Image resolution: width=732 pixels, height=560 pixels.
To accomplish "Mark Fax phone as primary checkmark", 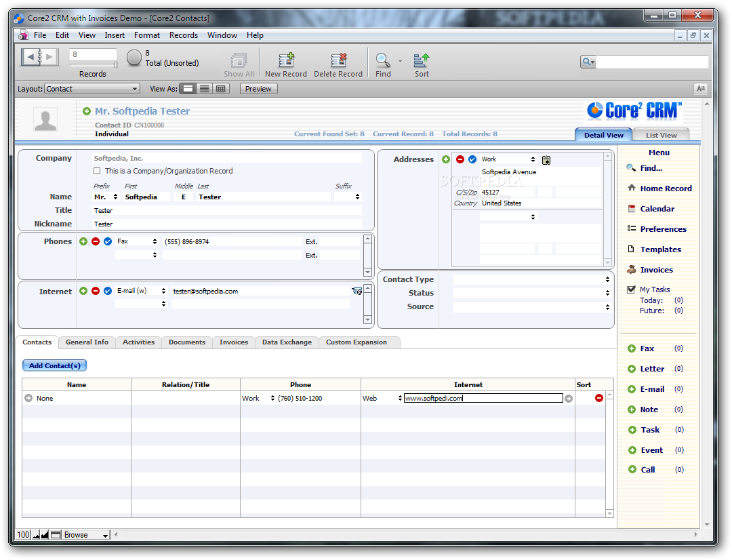I will [108, 241].
